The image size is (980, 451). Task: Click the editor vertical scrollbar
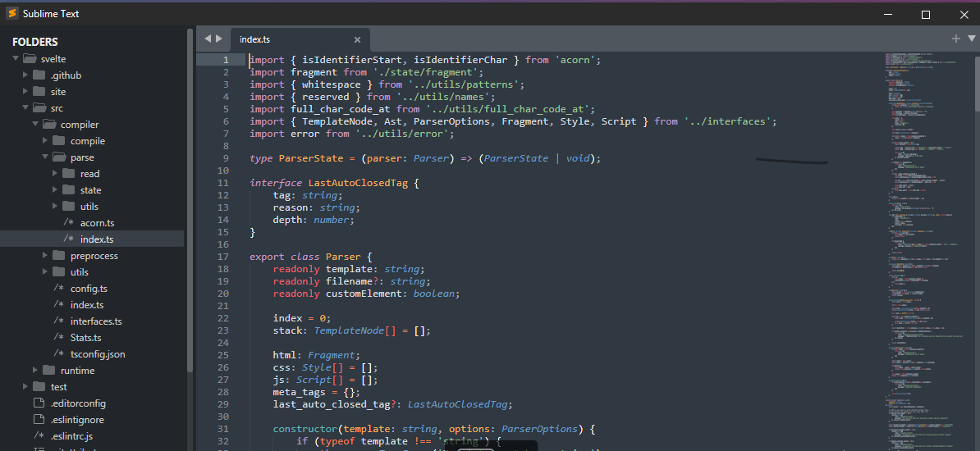click(975, 82)
